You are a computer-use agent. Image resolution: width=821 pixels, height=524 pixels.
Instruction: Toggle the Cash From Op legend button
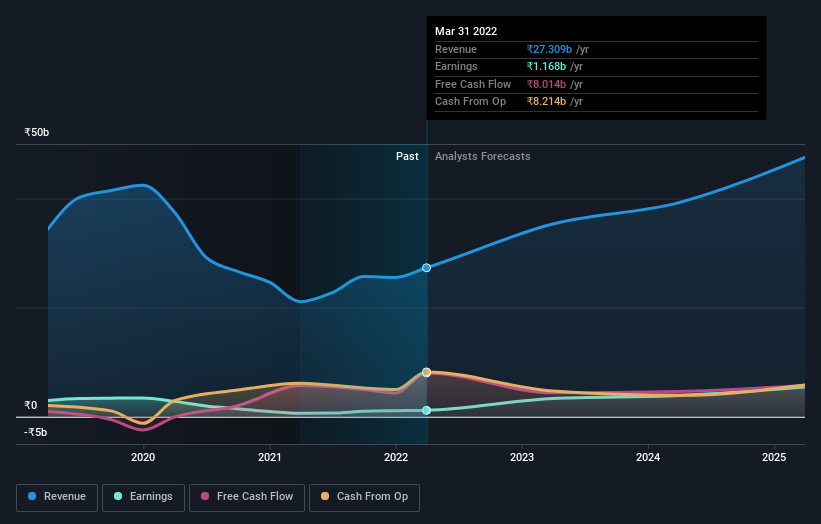tap(364, 497)
